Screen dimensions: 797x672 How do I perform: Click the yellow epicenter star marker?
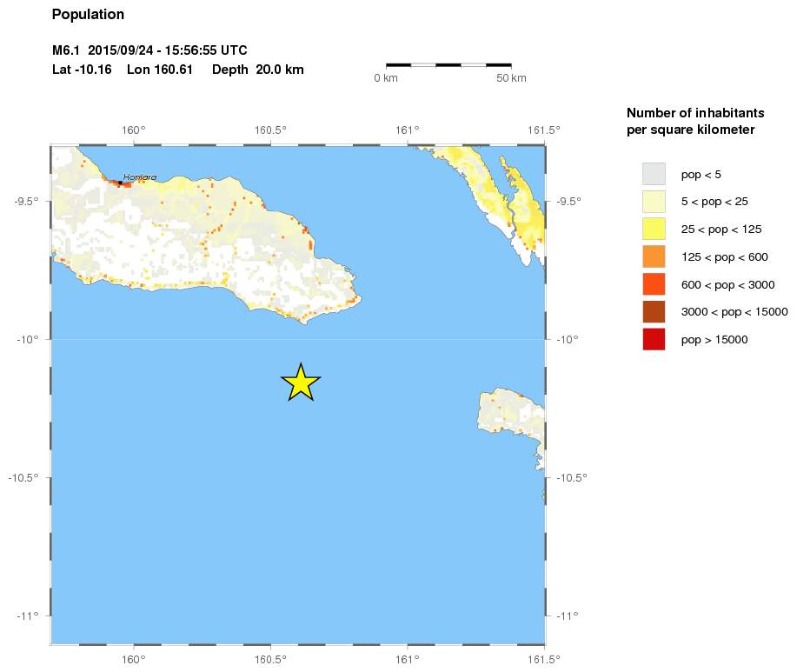[301, 383]
